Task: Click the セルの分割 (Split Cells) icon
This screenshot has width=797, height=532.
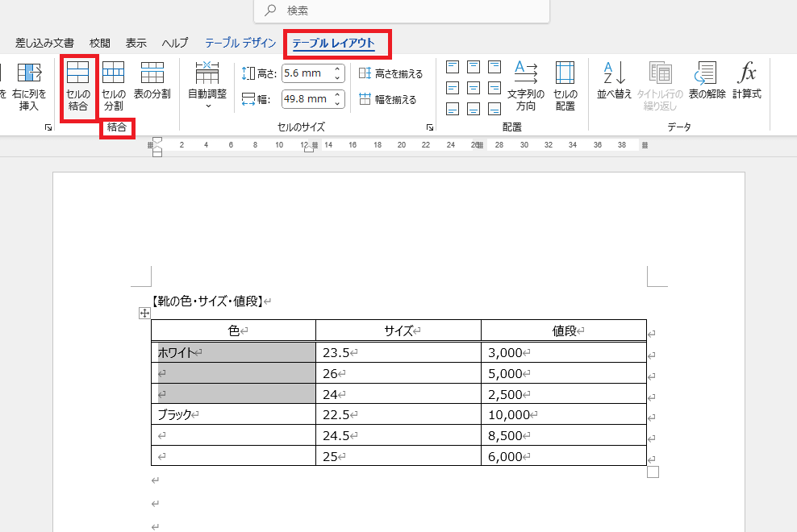Action: (x=112, y=83)
